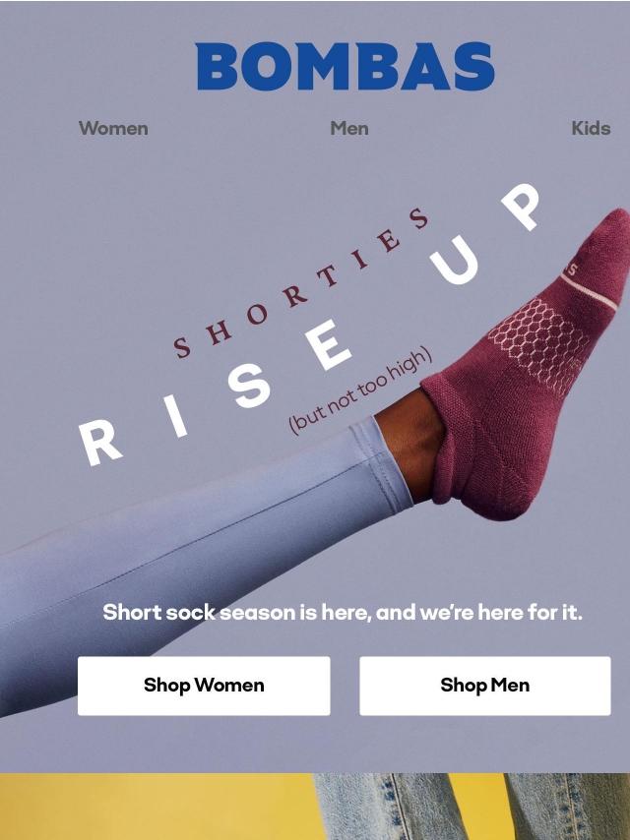Click the Shop Women button
Screen dimensions: 630x840
(204, 686)
